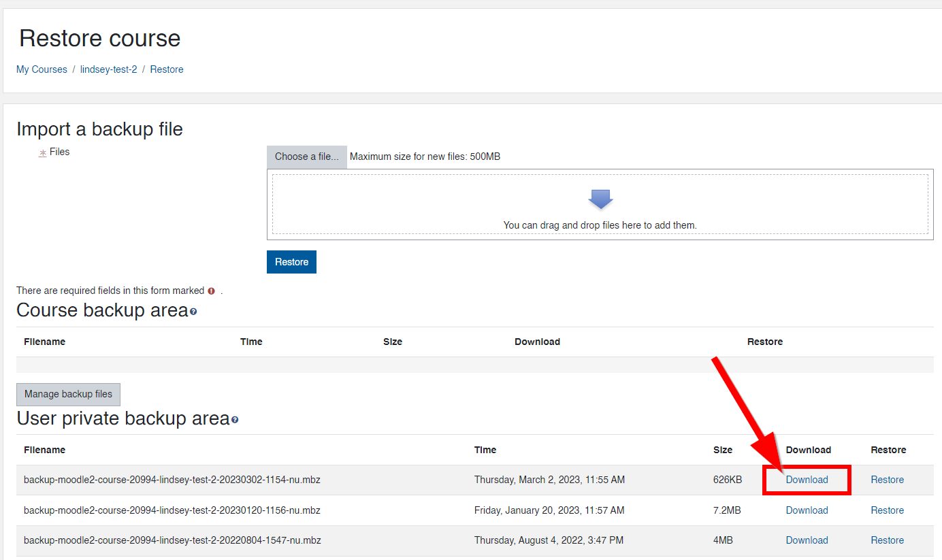The width and height of the screenshot is (942, 560).
Task: Click Restore header in User private backup table
Action: 888,450
